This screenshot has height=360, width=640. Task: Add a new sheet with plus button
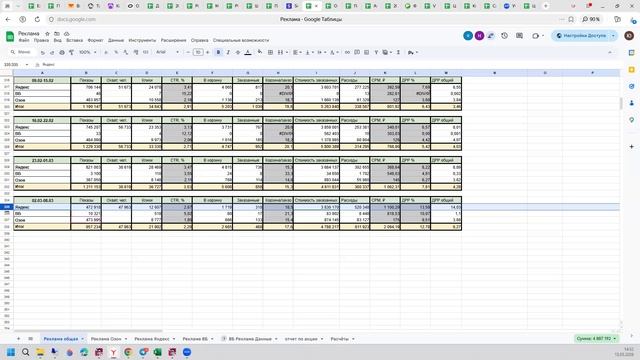[x=18, y=339]
